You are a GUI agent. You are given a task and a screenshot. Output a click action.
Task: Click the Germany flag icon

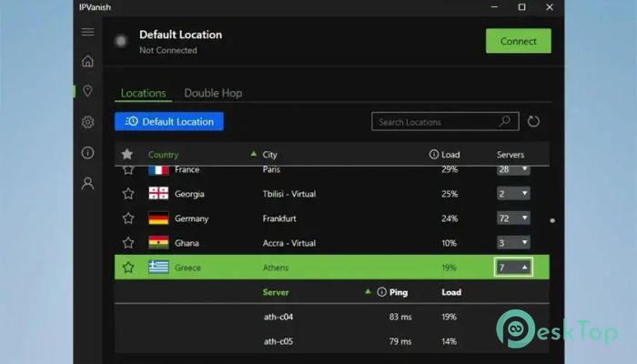[158, 218]
